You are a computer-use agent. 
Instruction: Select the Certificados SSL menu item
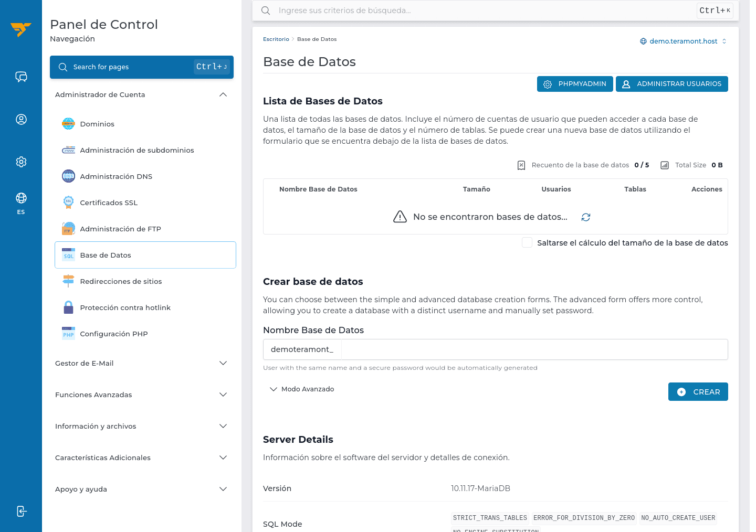[x=145, y=203]
